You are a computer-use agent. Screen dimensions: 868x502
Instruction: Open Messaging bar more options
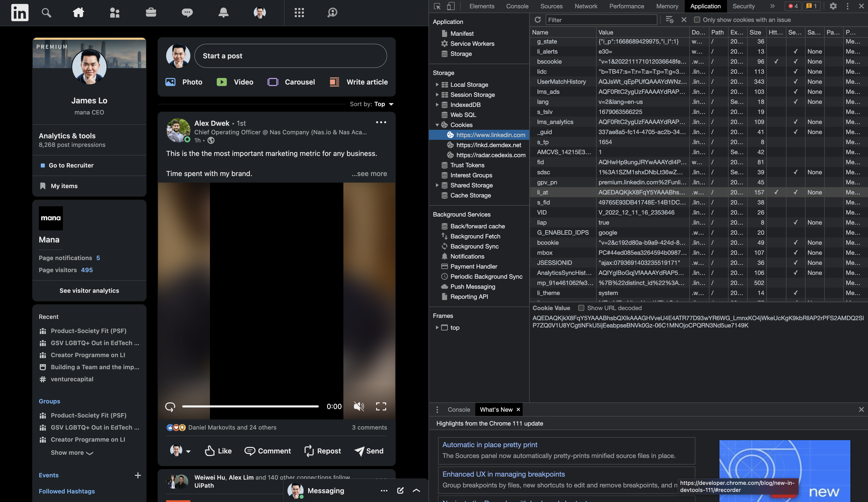384,491
